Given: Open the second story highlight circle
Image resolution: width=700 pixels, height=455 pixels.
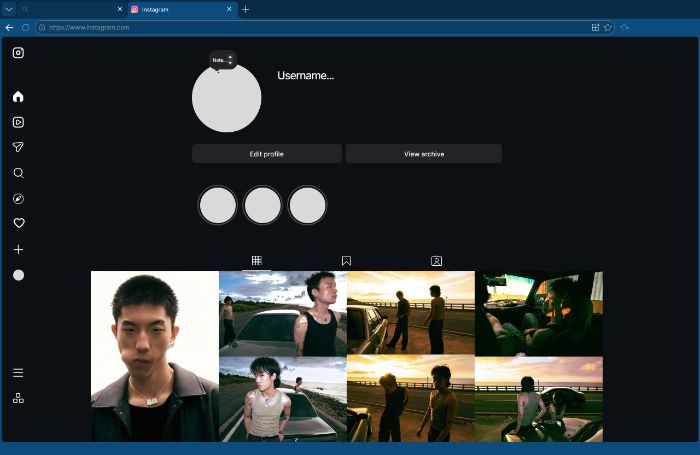Looking at the screenshot, I should tap(262, 205).
